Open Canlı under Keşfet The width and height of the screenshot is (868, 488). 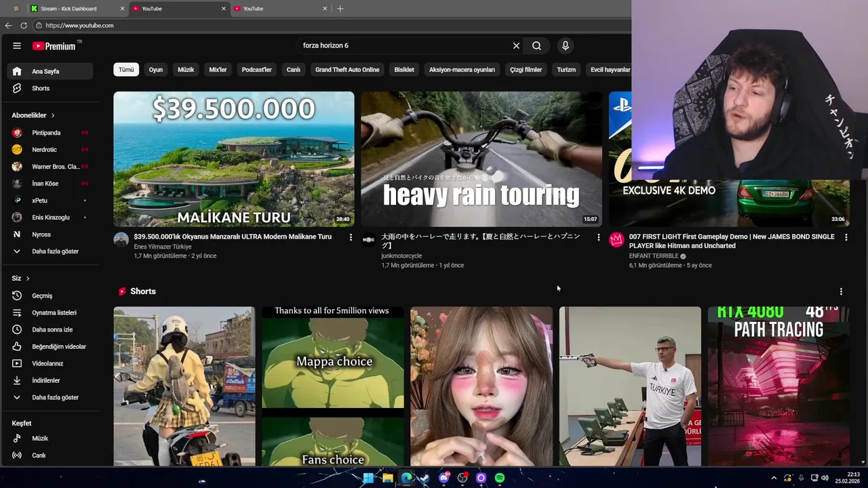point(50,455)
